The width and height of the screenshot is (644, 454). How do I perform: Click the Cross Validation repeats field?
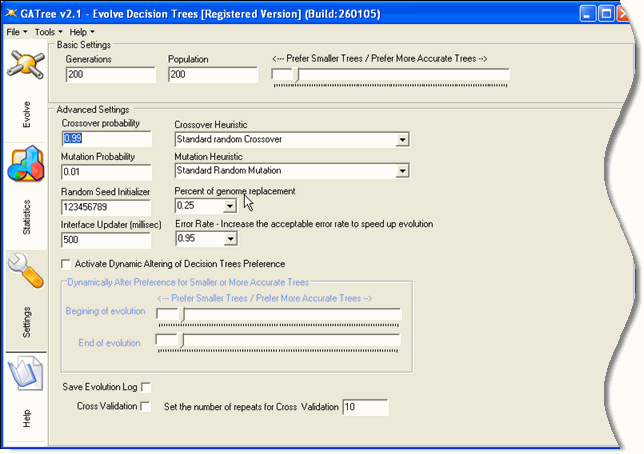365,407
